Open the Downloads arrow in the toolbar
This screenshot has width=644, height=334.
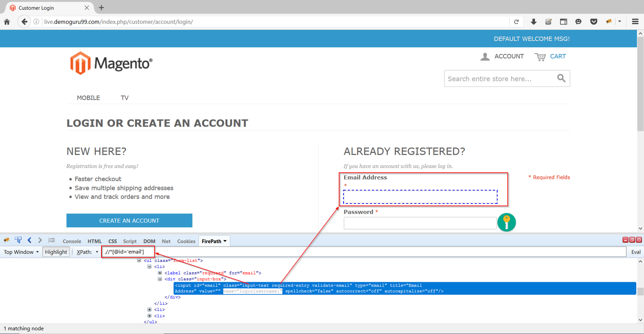(534, 22)
